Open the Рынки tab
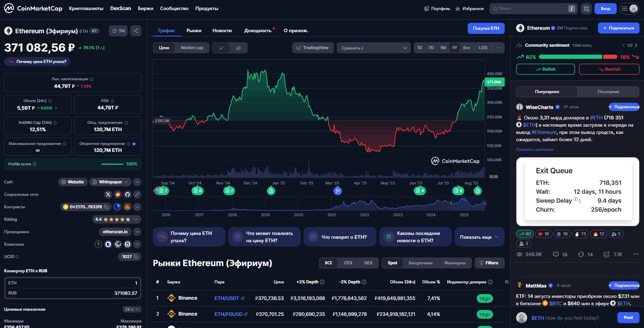This screenshot has height=328, width=644. pos(194,30)
